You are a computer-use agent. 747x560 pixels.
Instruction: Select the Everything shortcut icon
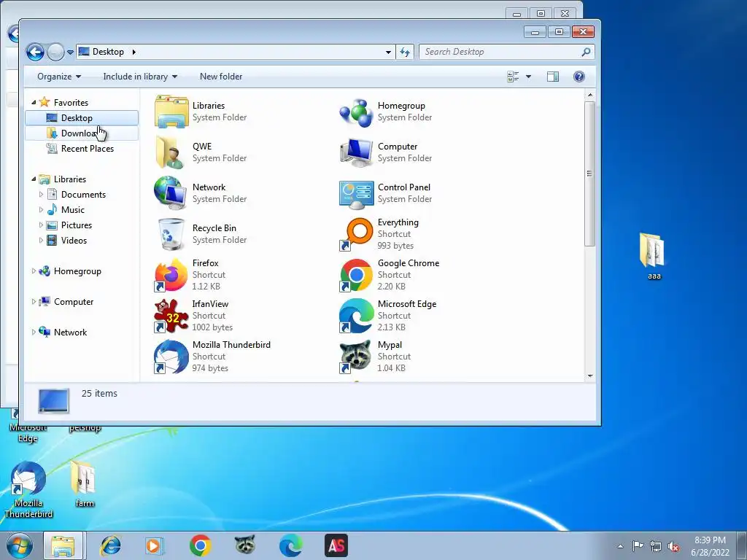(x=356, y=234)
